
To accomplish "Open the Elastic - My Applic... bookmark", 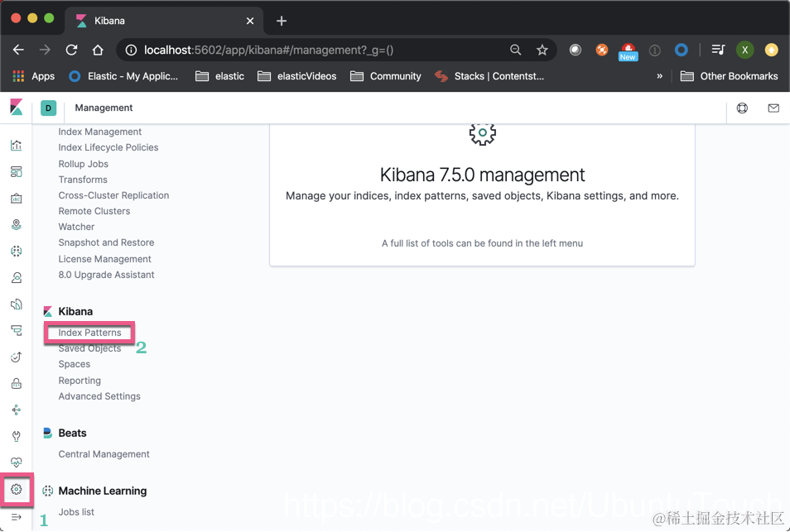I will click(123, 76).
